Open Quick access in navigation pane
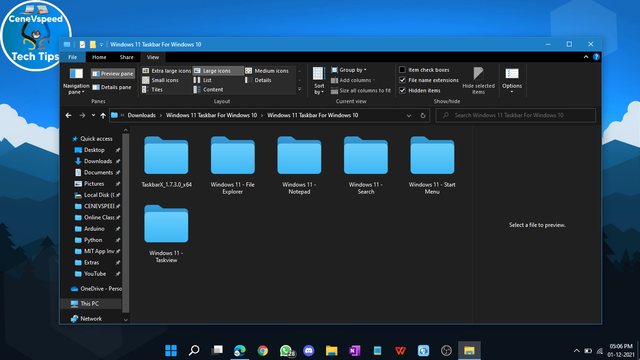This screenshot has height=360, width=640. point(92,139)
